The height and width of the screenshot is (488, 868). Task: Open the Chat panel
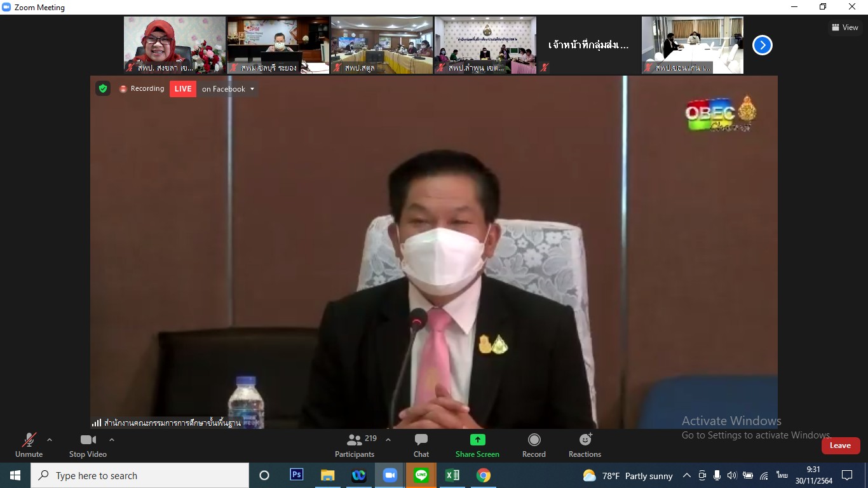[x=421, y=445]
